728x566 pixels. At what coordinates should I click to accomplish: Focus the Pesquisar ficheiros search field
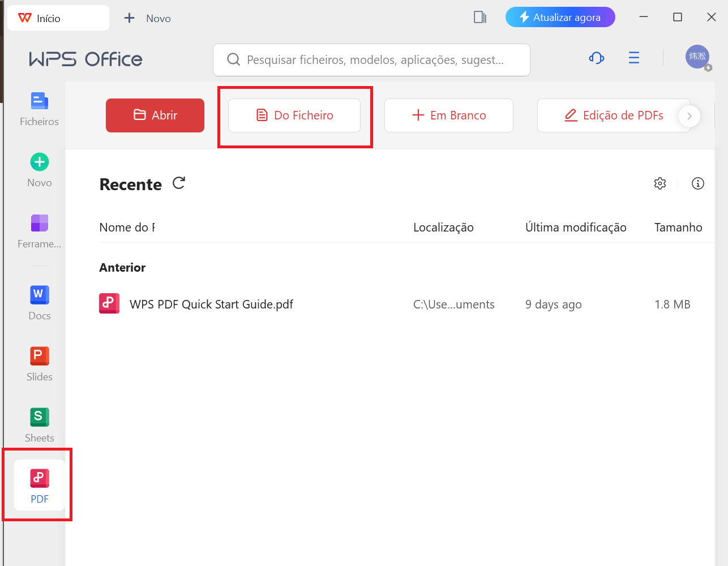pos(371,60)
